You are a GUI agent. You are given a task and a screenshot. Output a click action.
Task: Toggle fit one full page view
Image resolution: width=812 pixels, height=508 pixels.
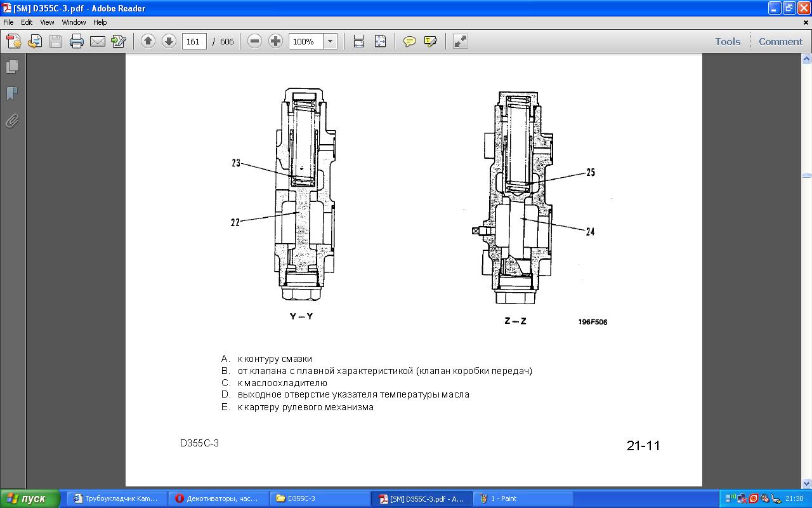(380, 41)
